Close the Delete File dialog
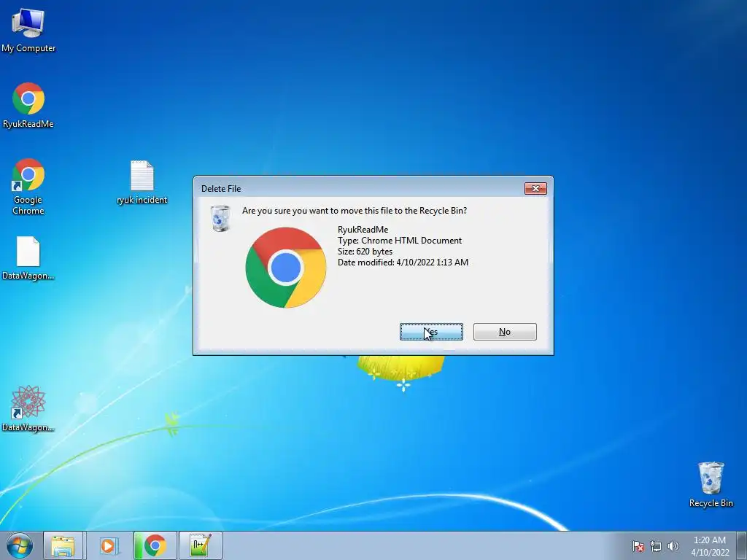Viewport: 747px width, 560px height. (x=535, y=189)
